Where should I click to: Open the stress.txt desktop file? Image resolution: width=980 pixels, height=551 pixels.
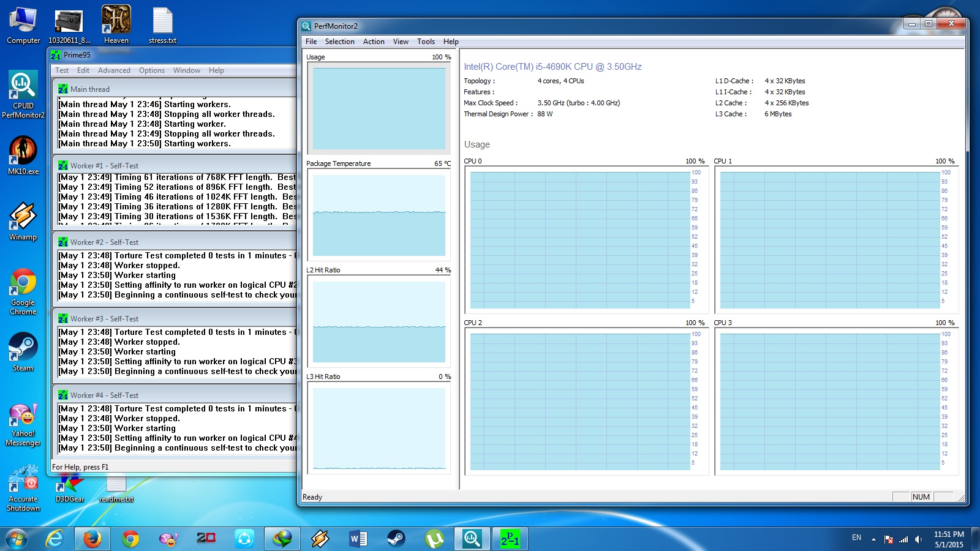(162, 26)
